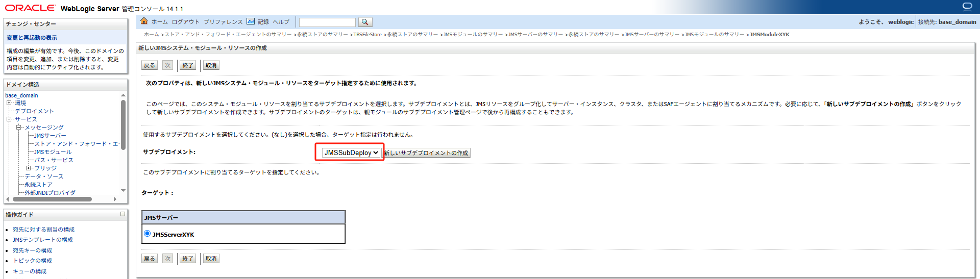
Task: Click the JMSサーバー table header
Action: [243, 218]
